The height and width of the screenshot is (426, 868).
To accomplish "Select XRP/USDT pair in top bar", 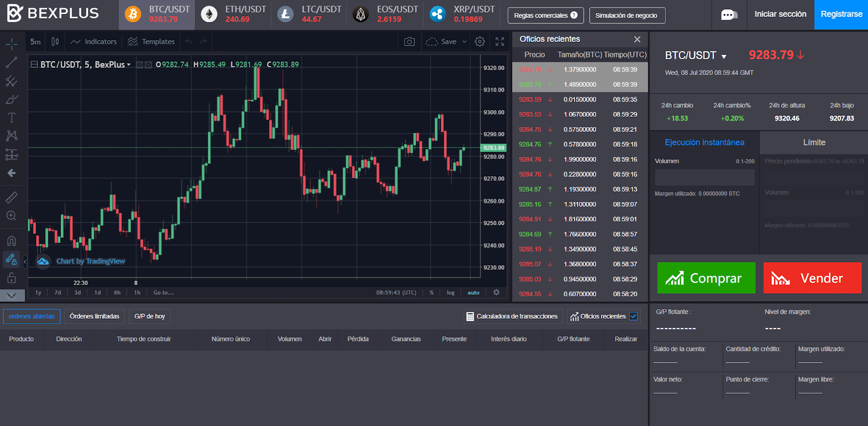I will click(462, 14).
